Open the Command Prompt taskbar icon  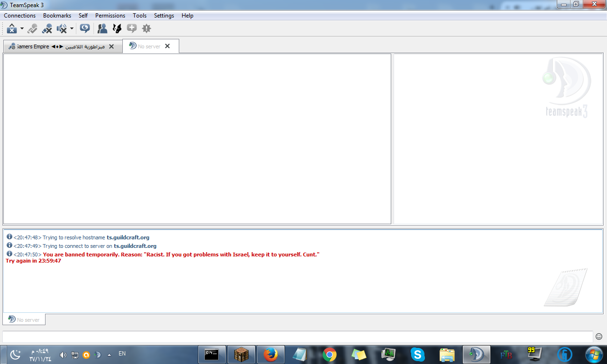212,354
